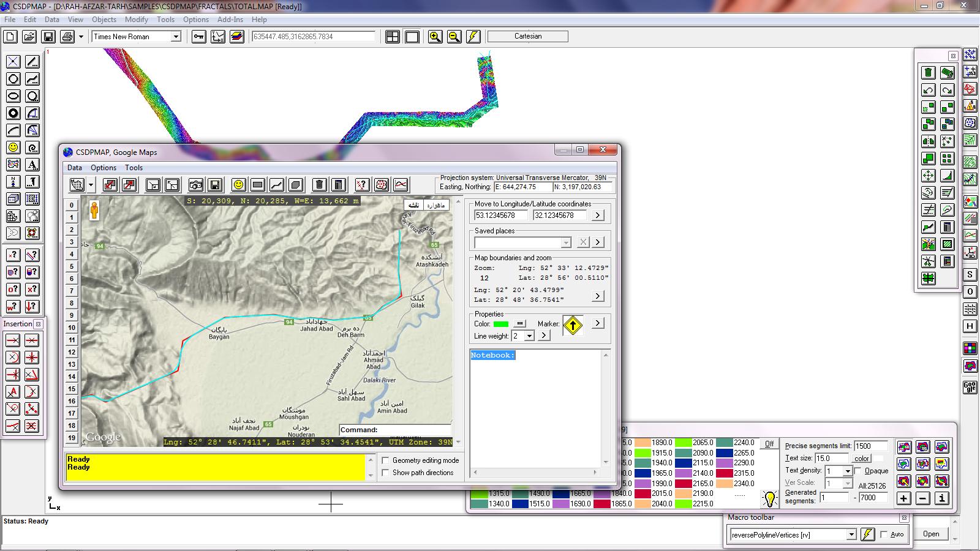
Task: Click the map globe icon in Google Maps toolbar
Action: (x=77, y=185)
